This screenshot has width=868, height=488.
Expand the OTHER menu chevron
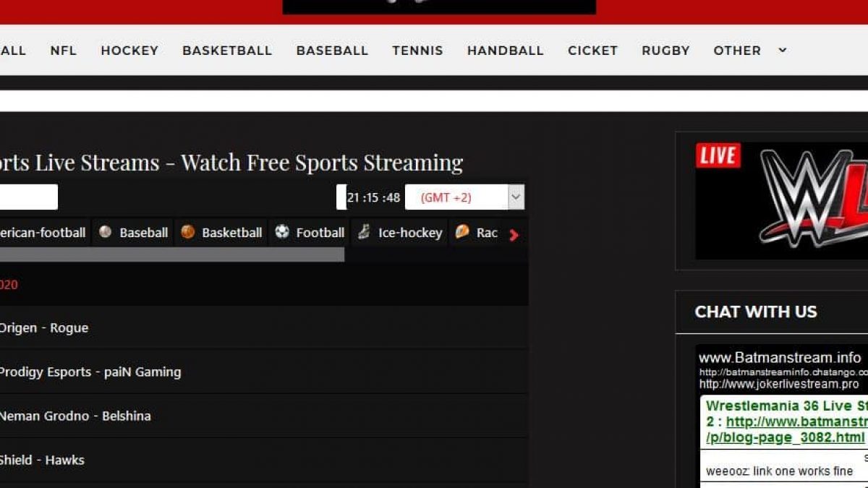(x=782, y=50)
